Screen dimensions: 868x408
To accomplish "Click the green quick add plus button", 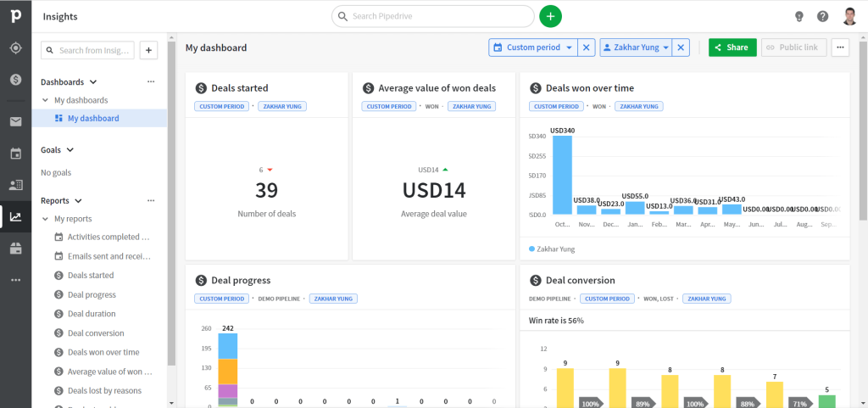I will tap(550, 17).
